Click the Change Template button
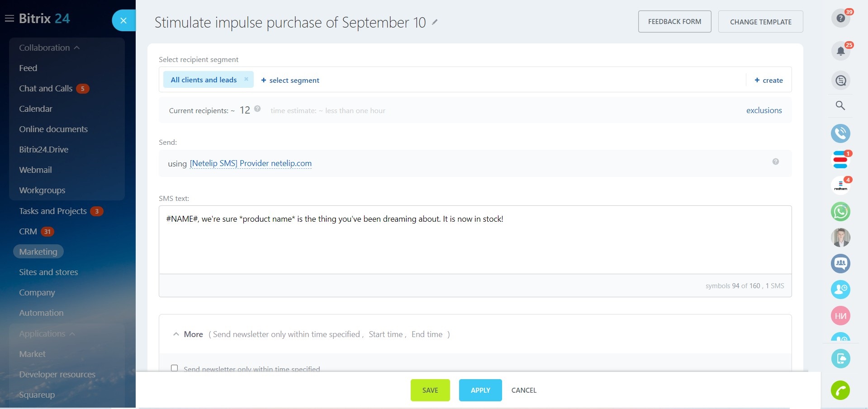 760,22
